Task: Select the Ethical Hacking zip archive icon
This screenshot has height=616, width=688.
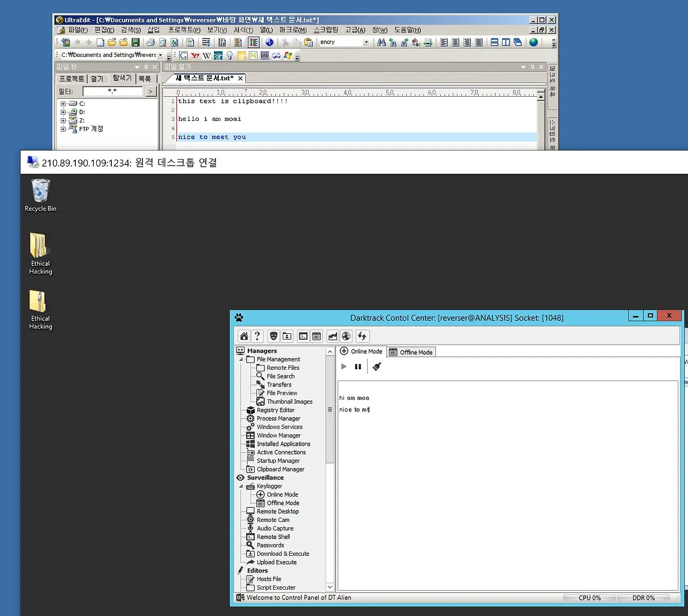Action: pos(40,310)
